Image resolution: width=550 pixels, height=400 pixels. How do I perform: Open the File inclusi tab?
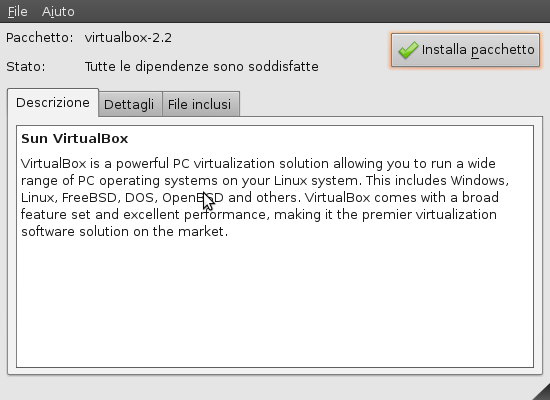coord(200,105)
